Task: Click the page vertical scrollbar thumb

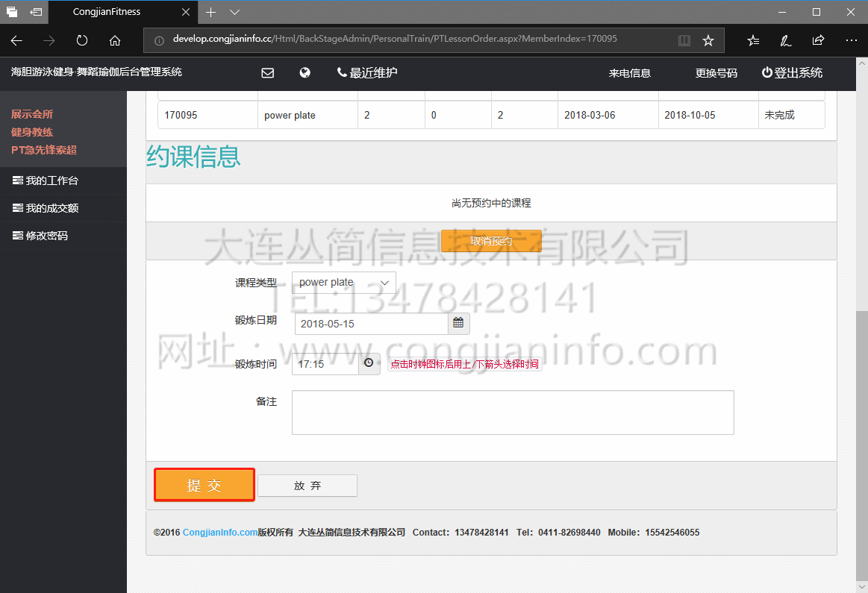Action: point(862,445)
